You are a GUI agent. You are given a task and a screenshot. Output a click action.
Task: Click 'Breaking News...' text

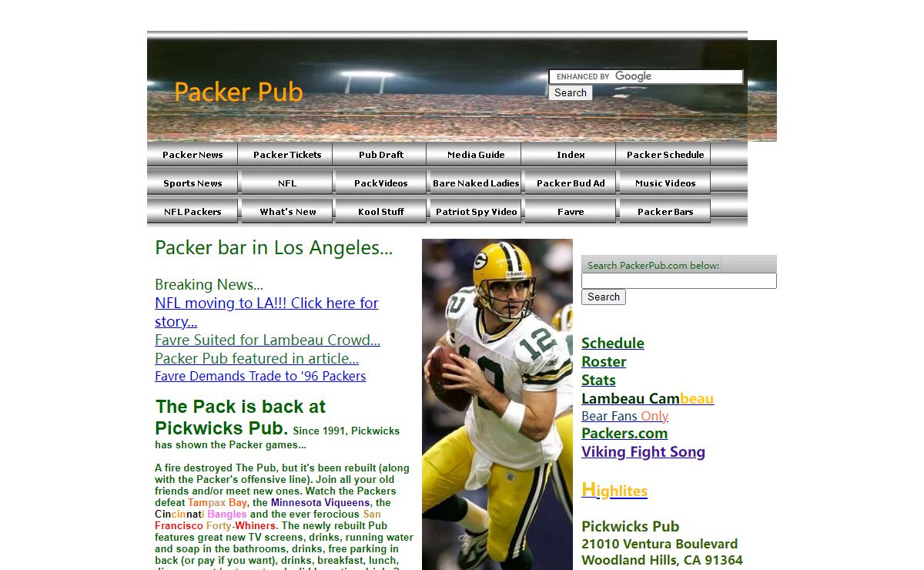tap(209, 284)
